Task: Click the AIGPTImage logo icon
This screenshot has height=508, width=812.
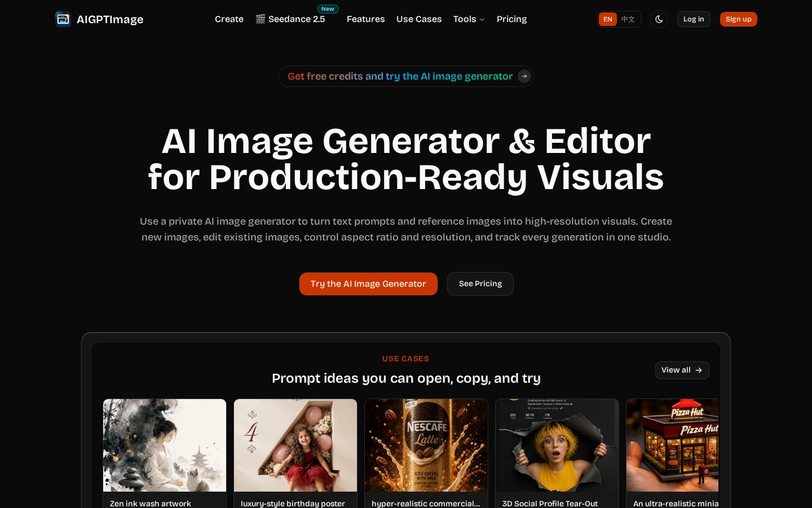Action: coord(63,19)
